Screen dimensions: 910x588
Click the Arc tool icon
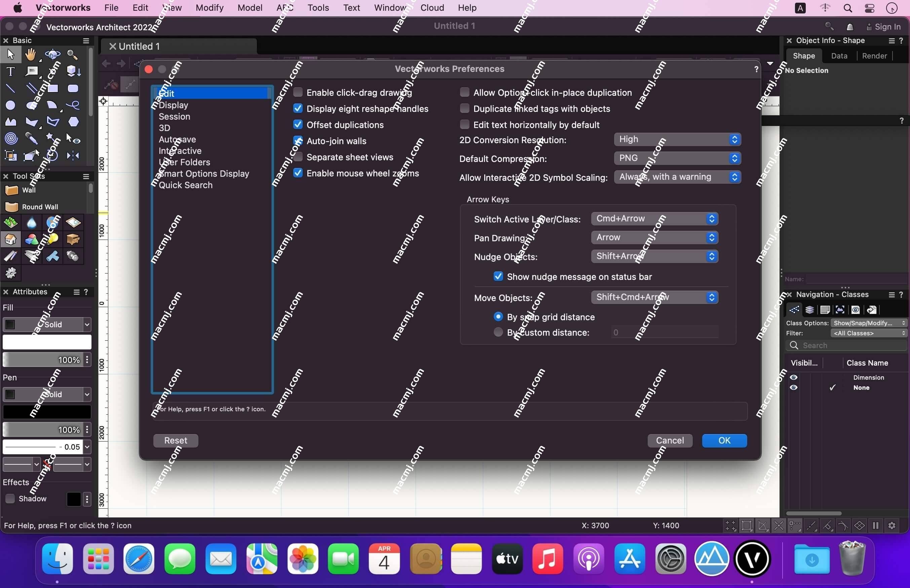pos(52,105)
